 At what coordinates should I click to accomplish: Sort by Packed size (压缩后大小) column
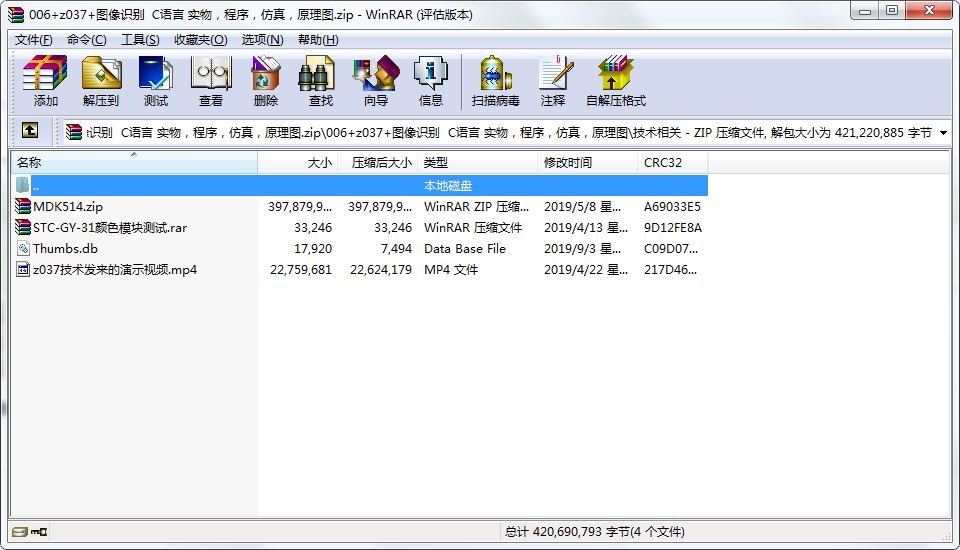coord(377,163)
